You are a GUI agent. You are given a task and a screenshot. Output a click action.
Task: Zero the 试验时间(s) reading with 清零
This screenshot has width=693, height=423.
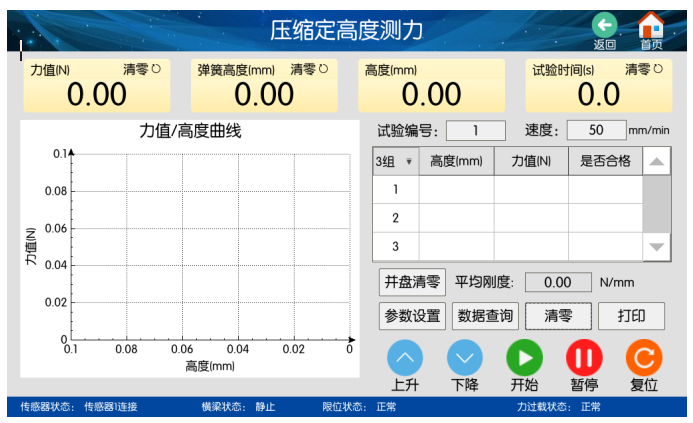[x=644, y=70]
